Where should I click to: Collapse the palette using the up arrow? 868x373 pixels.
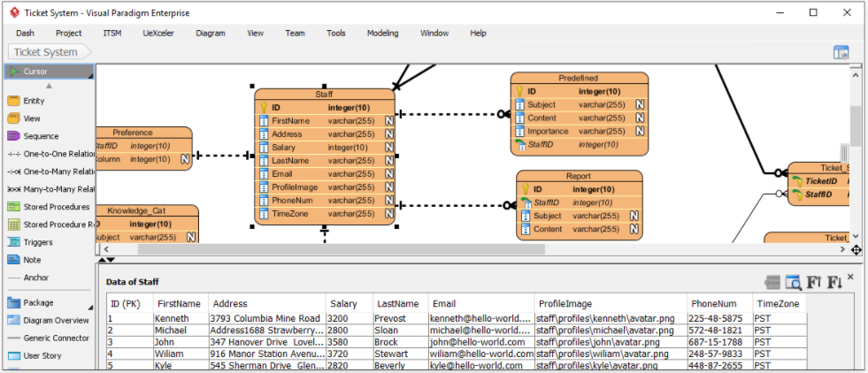[49, 86]
